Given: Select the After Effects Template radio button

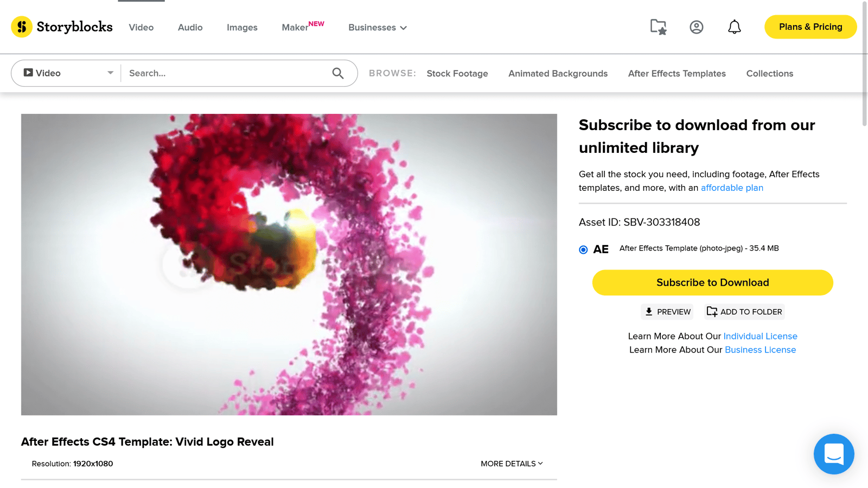Looking at the screenshot, I should 583,249.
